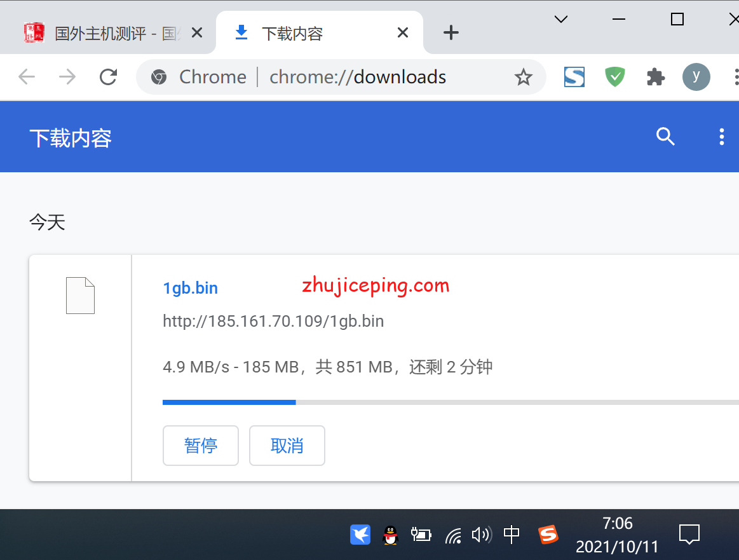Screen dimensions: 739x560
Task: Open the Wi-Fi network tray icon
Action: pyautogui.click(x=454, y=535)
